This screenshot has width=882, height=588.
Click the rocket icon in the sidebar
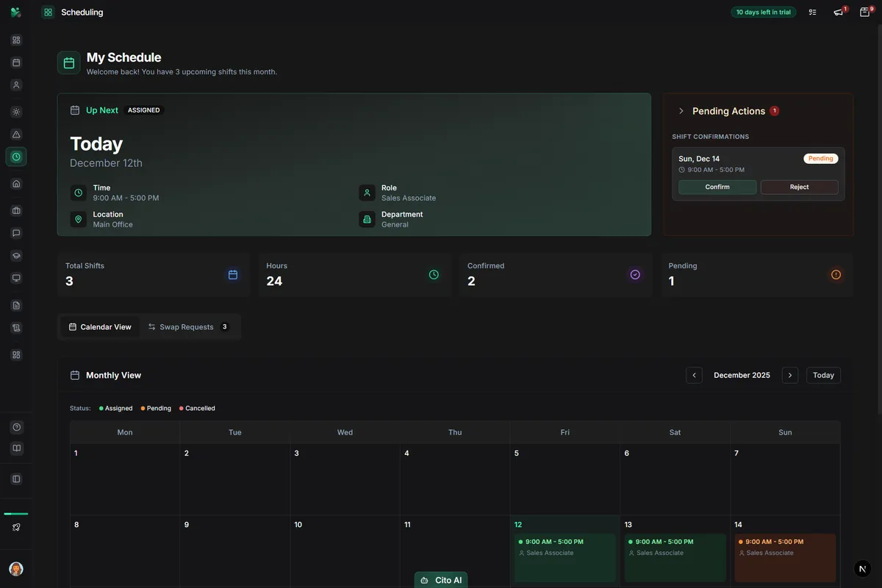16,527
